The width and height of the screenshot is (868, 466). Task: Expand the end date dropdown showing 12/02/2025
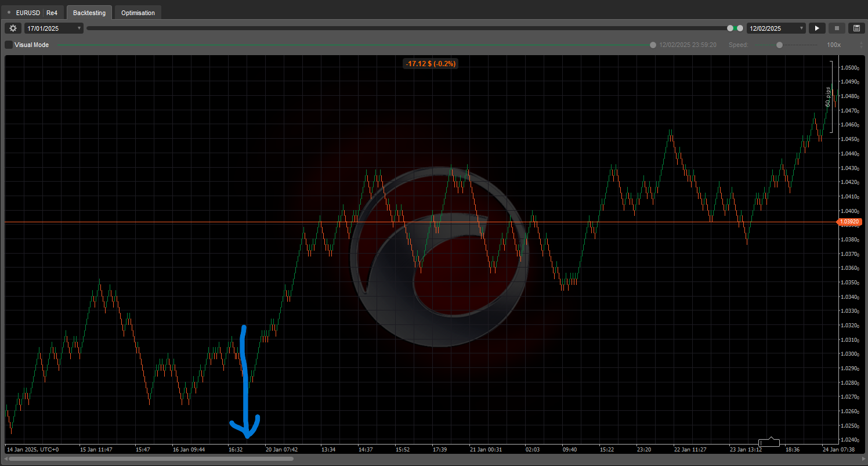[776, 28]
